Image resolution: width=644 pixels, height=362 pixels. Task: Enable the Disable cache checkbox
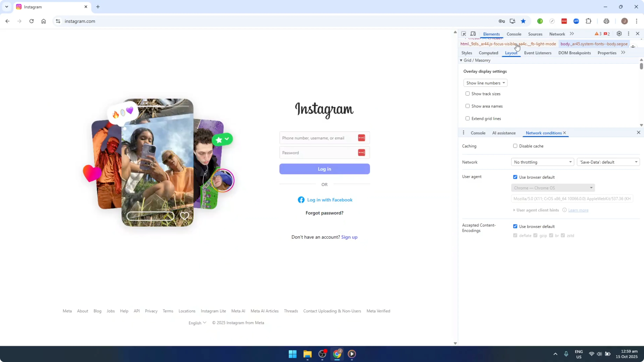pos(515,146)
